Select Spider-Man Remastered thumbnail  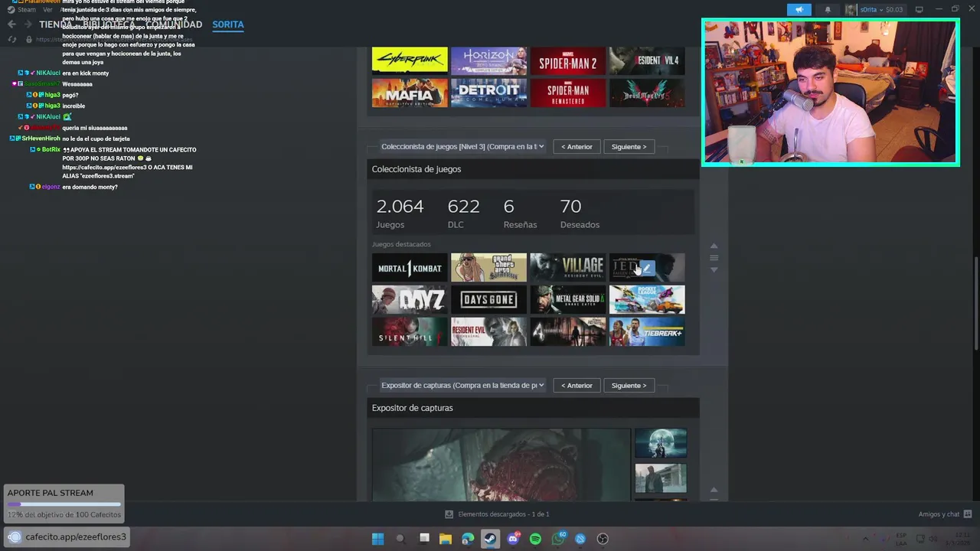click(x=567, y=93)
